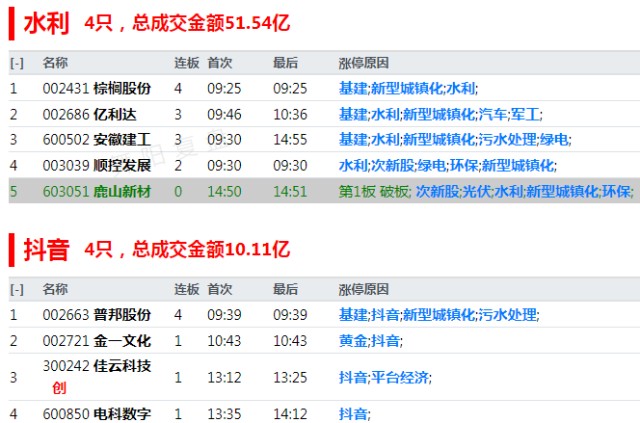
Task: Click 绿电 tag in 安徽建工 row
Action: pos(554,140)
